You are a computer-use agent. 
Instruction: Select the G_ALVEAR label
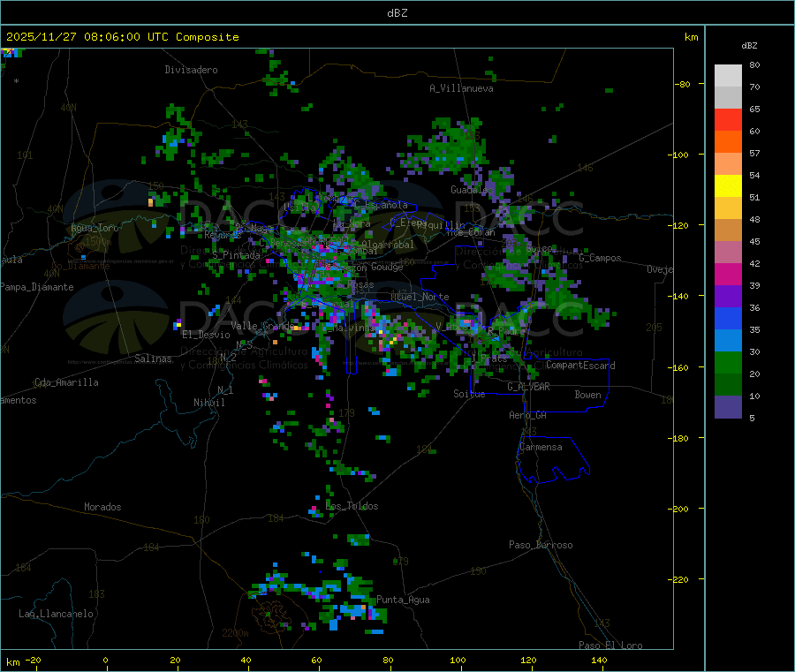(x=528, y=387)
